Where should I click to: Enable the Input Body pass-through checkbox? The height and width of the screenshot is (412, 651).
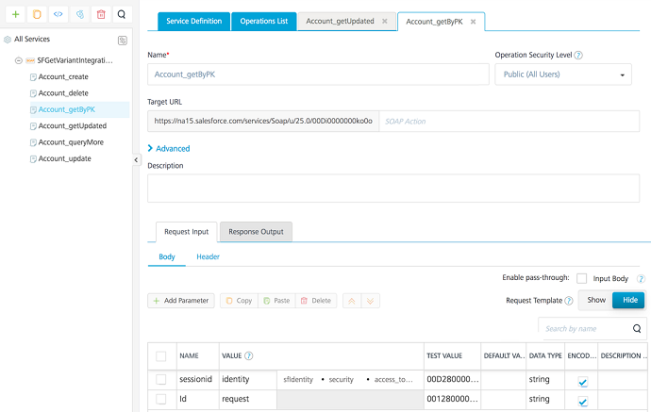click(582, 278)
